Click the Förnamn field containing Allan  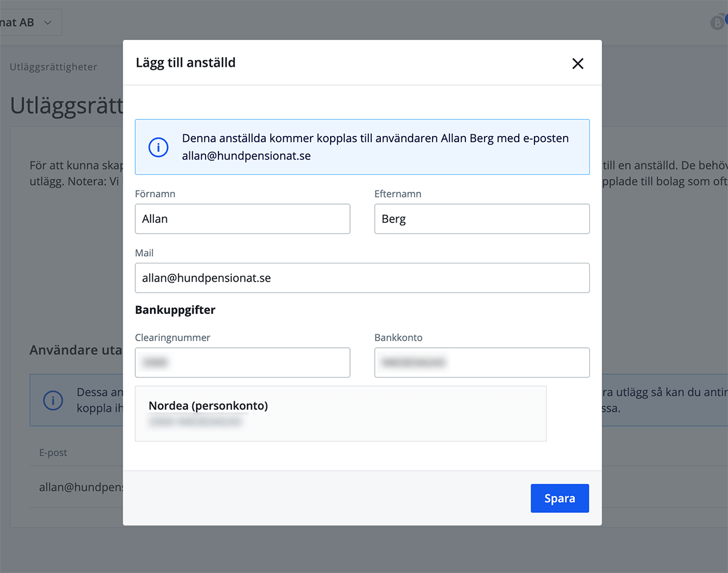(243, 219)
